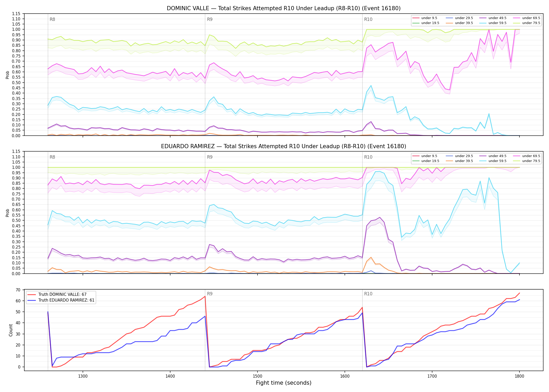Click blue line swatch beside Truth EDUARDO RAMIREZ
Screen dimensions: 549x392
coord(31,300)
